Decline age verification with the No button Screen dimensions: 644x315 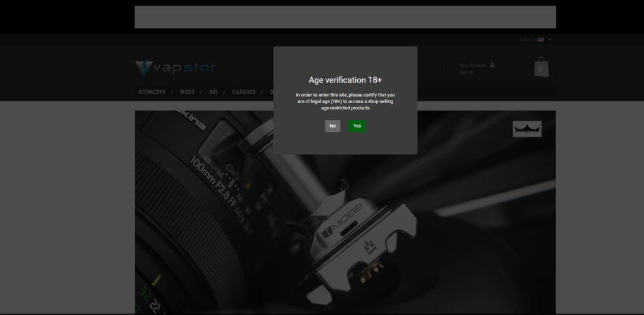pos(333,126)
